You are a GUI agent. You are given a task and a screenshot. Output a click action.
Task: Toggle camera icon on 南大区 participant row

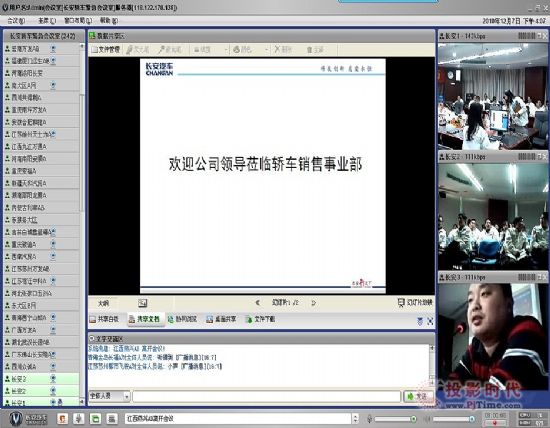point(53,85)
